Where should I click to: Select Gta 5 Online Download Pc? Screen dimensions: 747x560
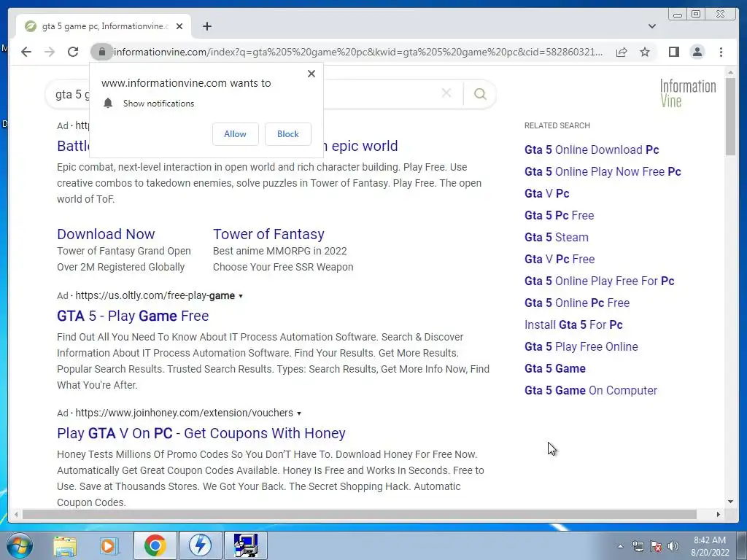(592, 149)
